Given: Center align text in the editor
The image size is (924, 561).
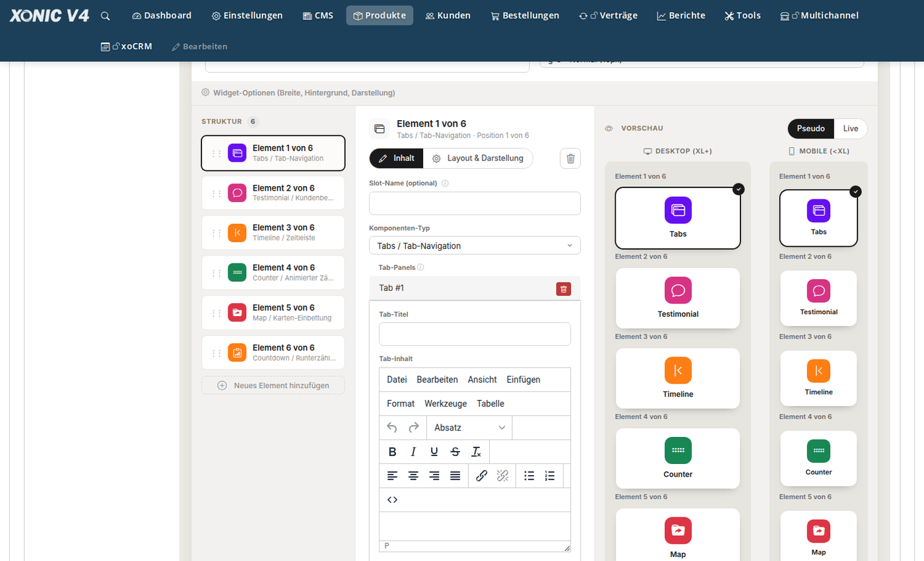Looking at the screenshot, I should pos(413,476).
